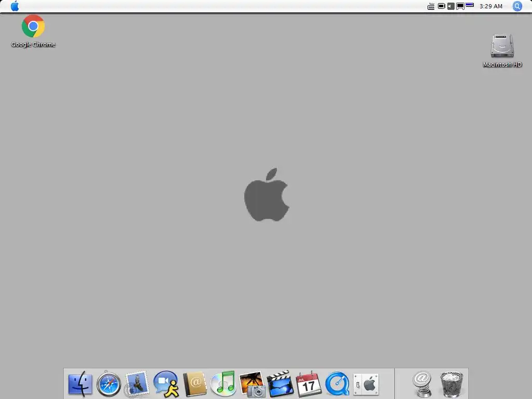Select the Macintosh HD drive icon

(502, 46)
